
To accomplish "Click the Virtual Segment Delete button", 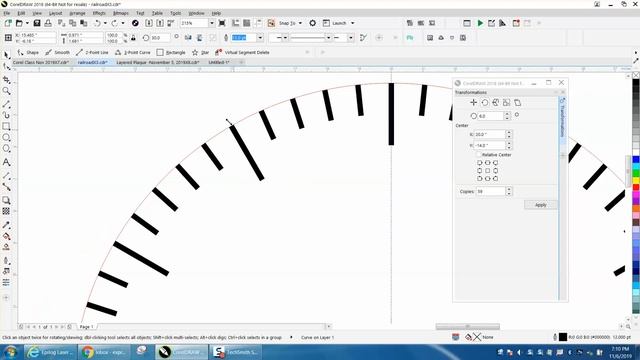I will point(242,52).
